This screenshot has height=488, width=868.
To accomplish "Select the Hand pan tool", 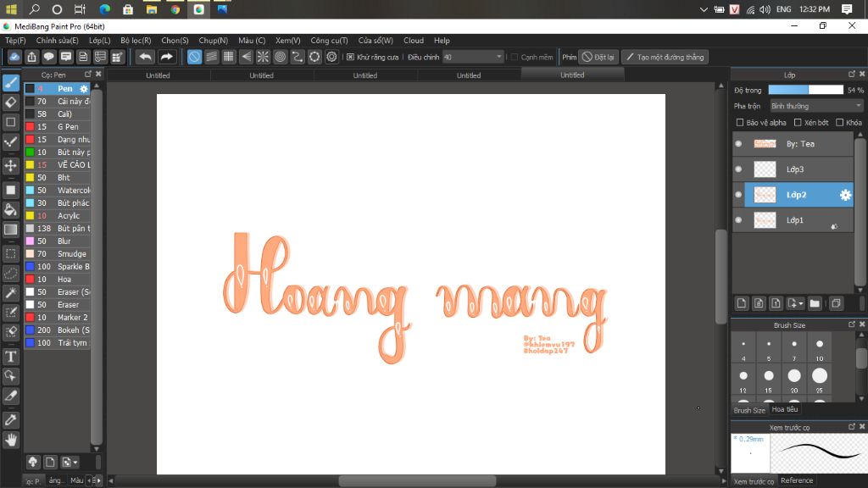I will coord(10,440).
